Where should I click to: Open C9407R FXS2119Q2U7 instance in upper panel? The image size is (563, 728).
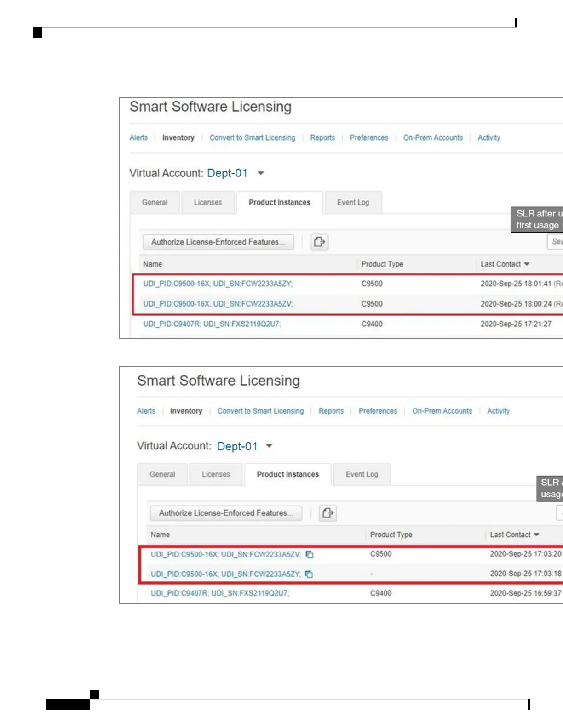212,324
